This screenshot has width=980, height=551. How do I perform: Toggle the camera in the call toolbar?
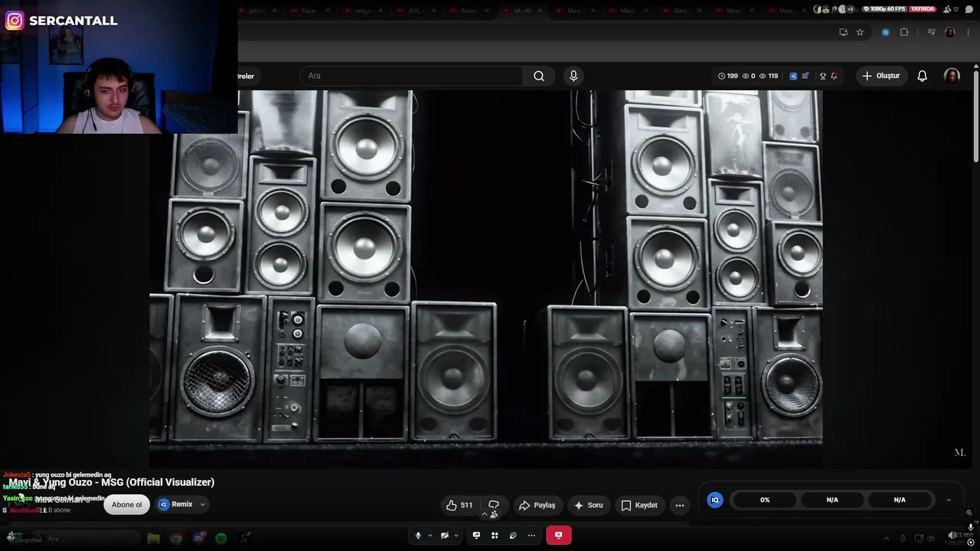pos(445,536)
